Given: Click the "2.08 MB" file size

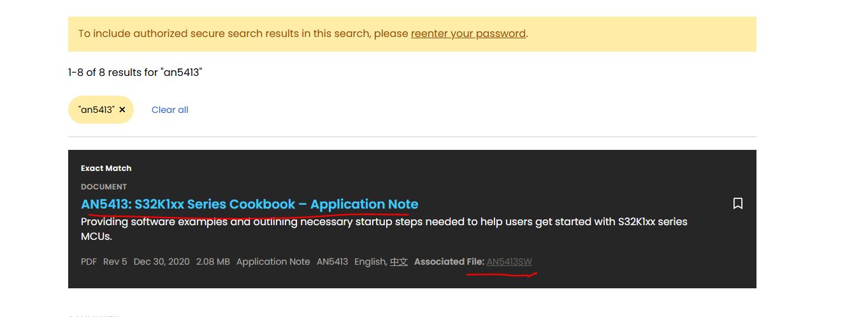Looking at the screenshot, I should (213, 262).
